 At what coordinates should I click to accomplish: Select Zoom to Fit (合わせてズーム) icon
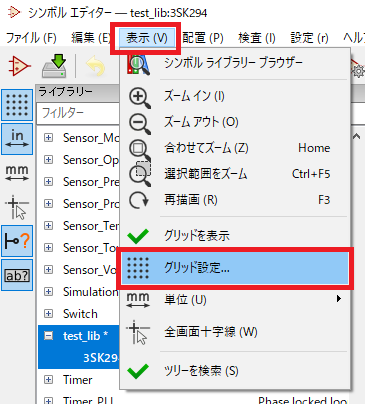coord(139,149)
